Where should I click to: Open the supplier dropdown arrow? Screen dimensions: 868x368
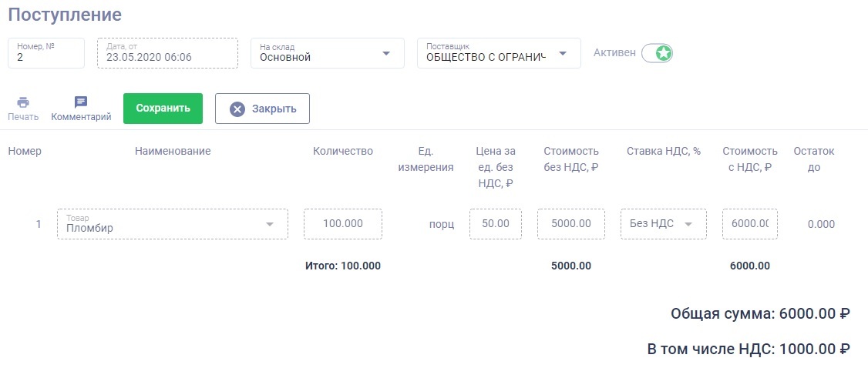563,53
